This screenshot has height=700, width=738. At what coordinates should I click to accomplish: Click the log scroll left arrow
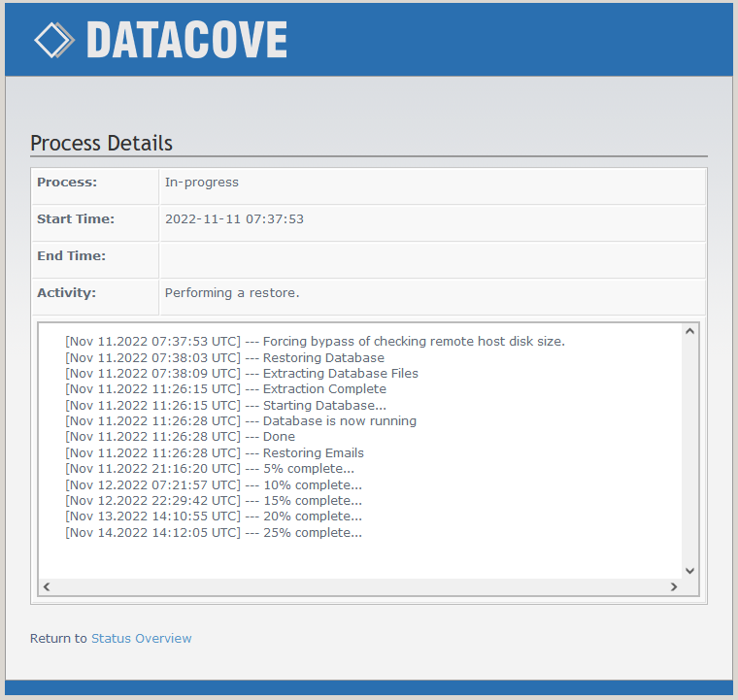pos(47,586)
